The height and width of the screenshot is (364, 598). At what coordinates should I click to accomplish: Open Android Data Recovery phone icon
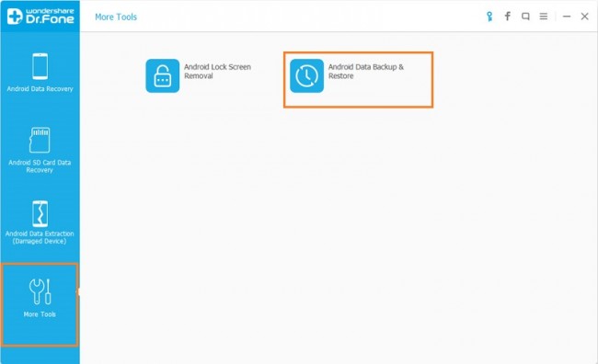[x=40, y=66]
